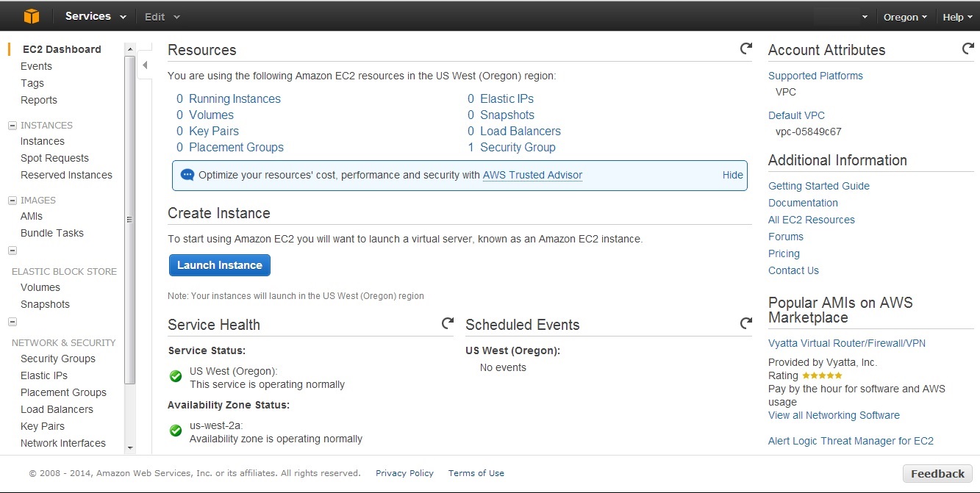Collapse the navigation sidebar with the arrow
The width and height of the screenshot is (980, 493).
(145, 65)
